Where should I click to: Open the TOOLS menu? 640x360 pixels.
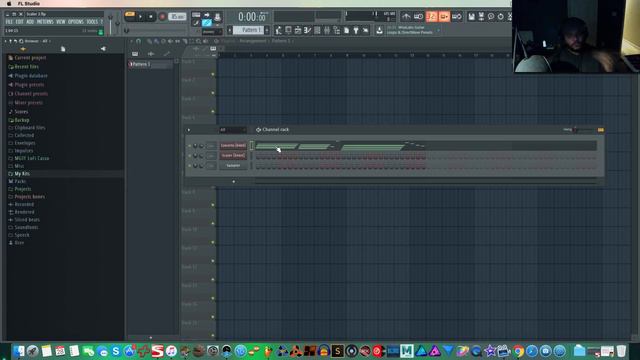point(92,22)
